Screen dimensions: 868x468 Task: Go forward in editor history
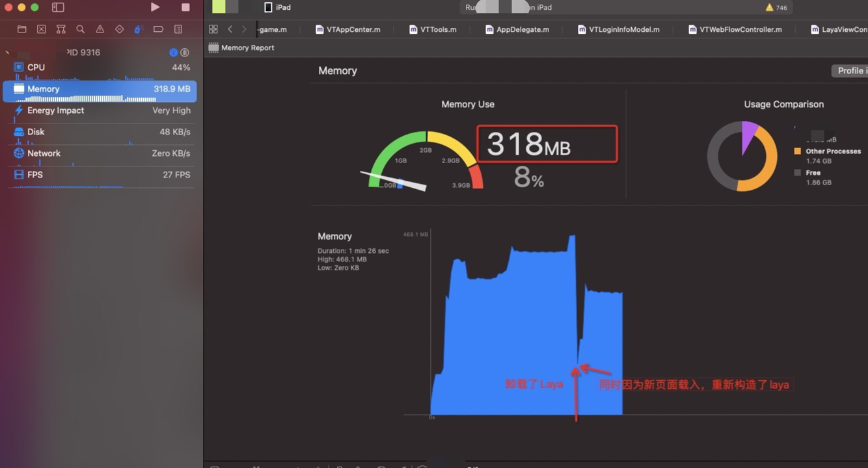tap(244, 29)
